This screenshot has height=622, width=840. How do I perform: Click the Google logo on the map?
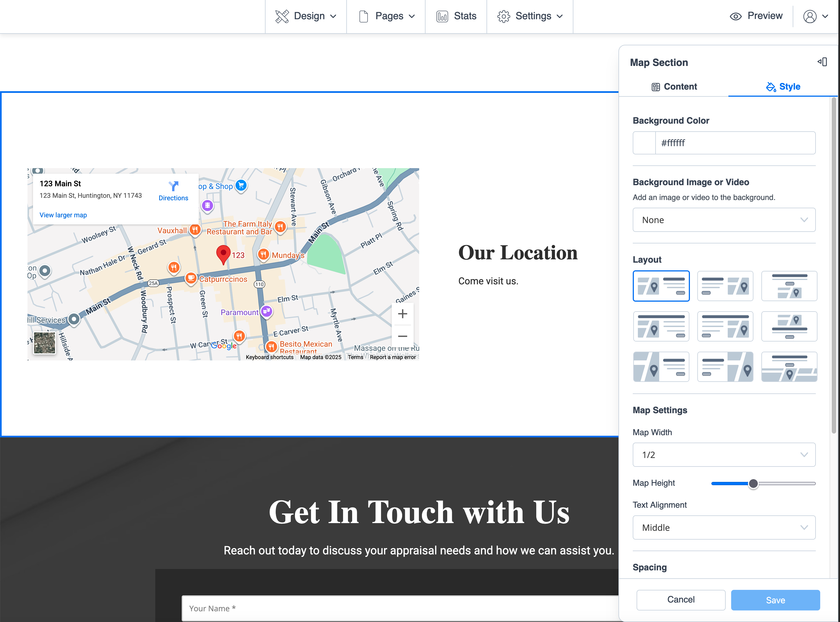pos(224,345)
